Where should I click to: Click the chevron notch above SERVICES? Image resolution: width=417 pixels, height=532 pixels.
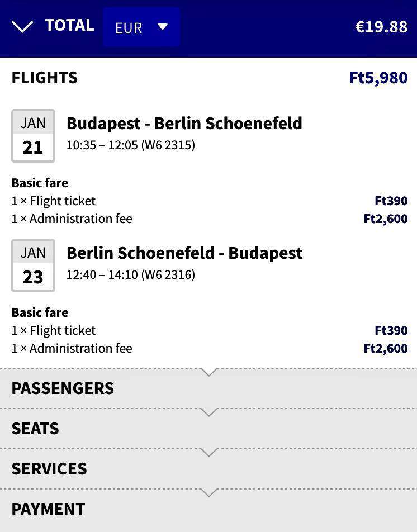pyautogui.click(x=210, y=453)
